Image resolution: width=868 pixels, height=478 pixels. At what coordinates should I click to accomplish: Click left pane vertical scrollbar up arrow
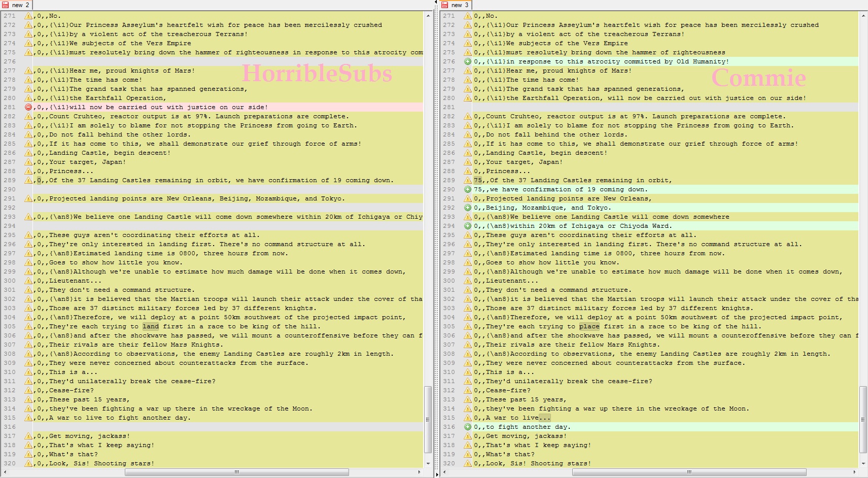pos(428,16)
